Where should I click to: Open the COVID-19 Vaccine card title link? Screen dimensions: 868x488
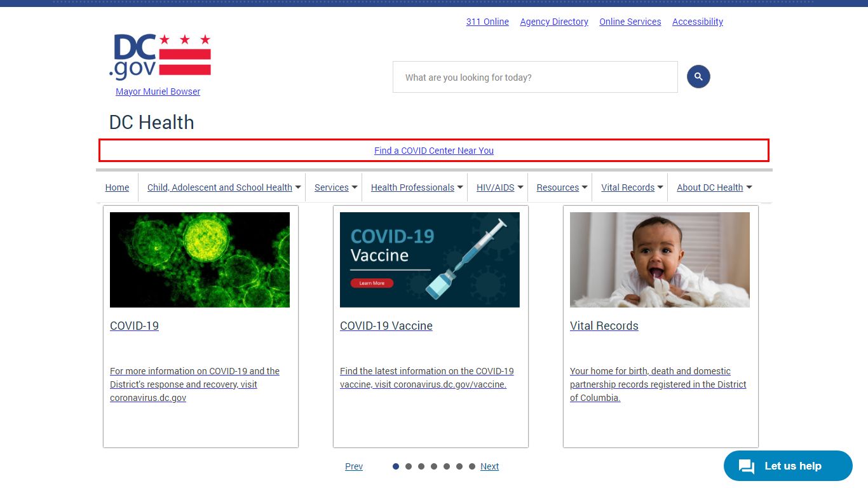[x=386, y=326]
